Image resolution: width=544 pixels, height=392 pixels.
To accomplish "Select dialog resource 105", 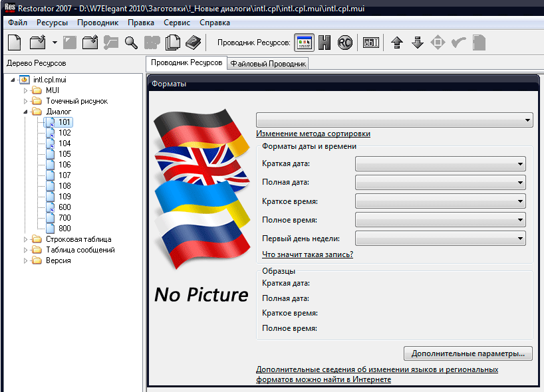I will click(x=65, y=154).
